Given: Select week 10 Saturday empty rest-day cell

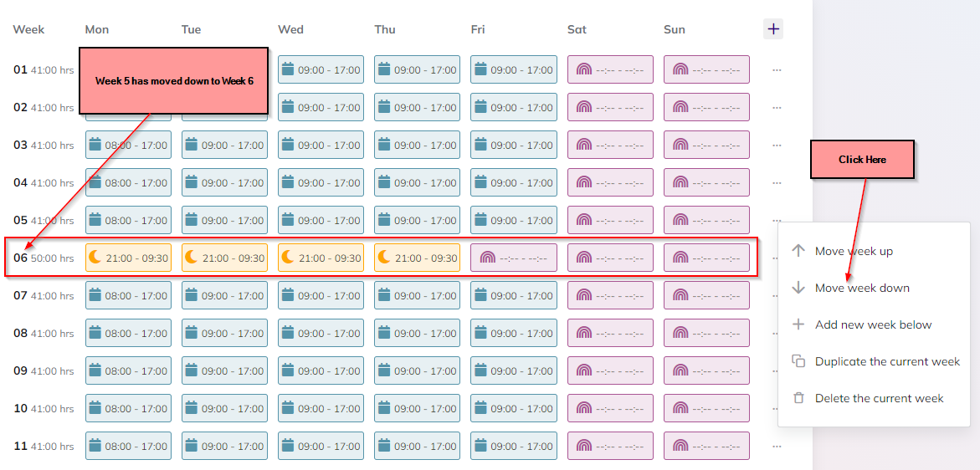Looking at the screenshot, I should point(610,408).
